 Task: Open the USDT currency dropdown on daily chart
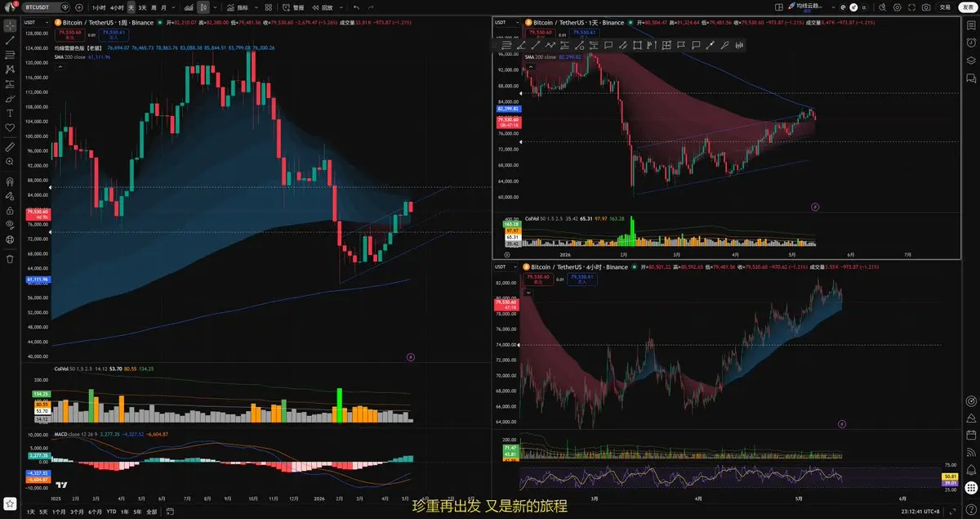coord(506,23)
